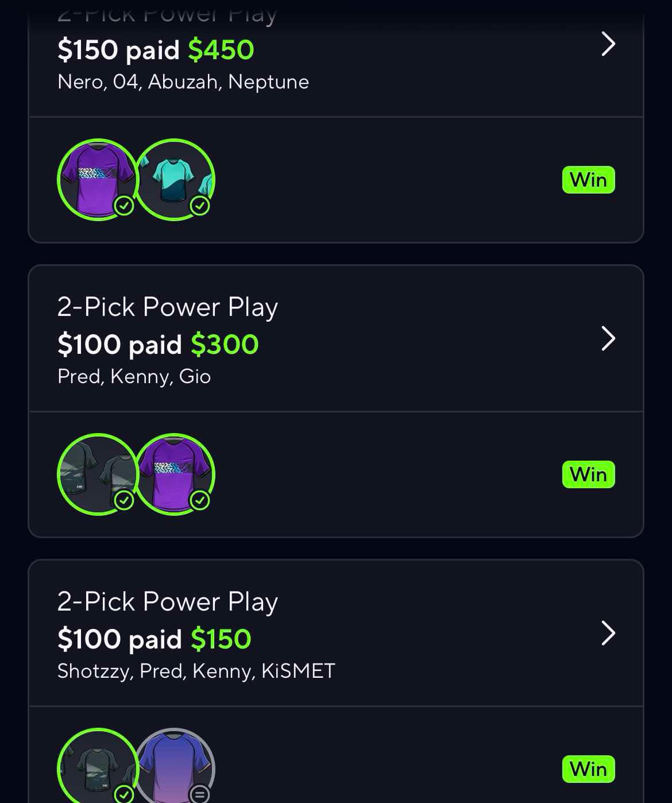Click the green checkmark on the teal jersey

[199, 205]
